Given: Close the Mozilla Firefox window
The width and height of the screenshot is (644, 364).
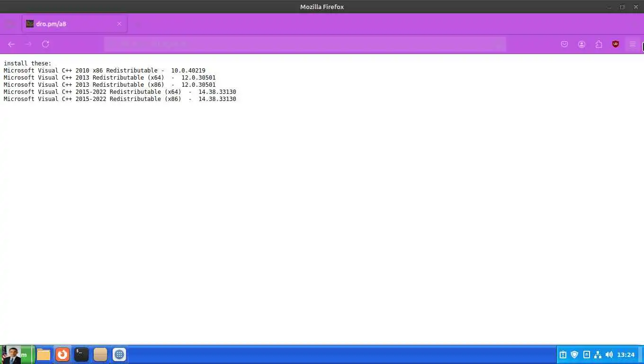Looking at the screenshot, I should pos(636,7).
